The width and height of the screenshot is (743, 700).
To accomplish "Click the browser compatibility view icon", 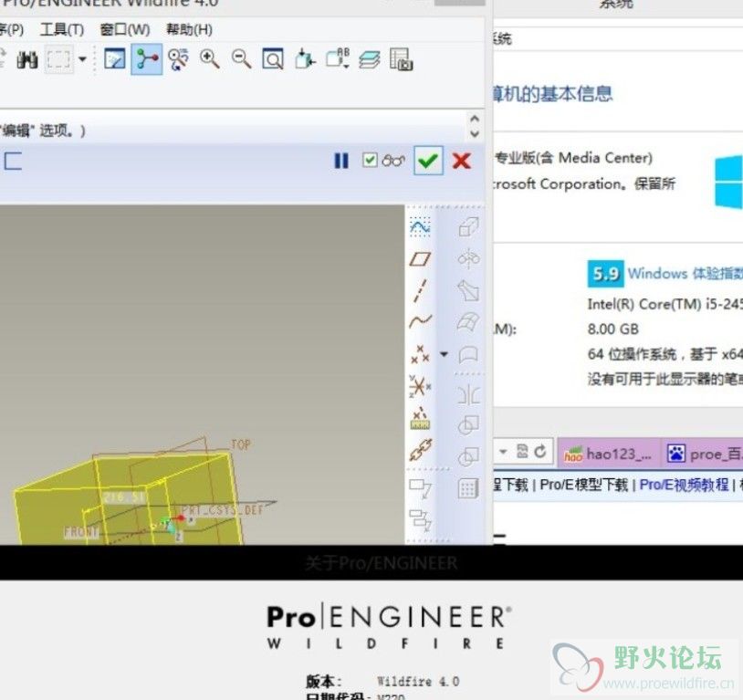I will [x=522, y=451].
